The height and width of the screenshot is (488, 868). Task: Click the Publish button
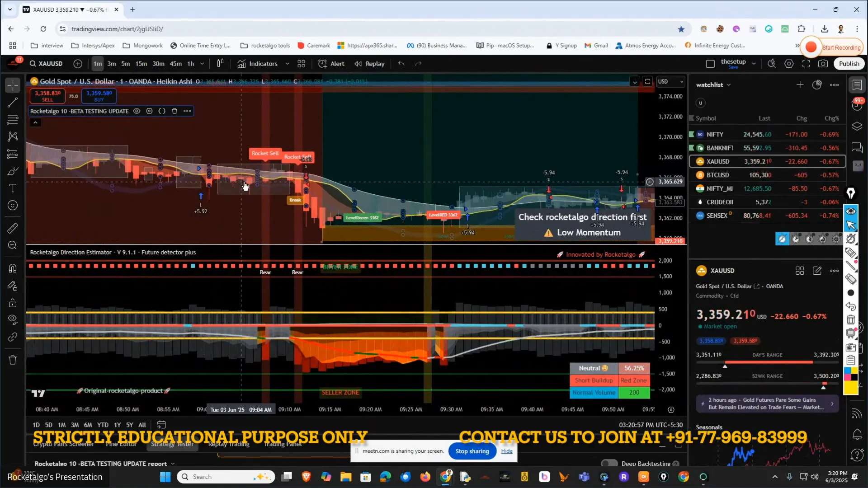click(849, 64)
